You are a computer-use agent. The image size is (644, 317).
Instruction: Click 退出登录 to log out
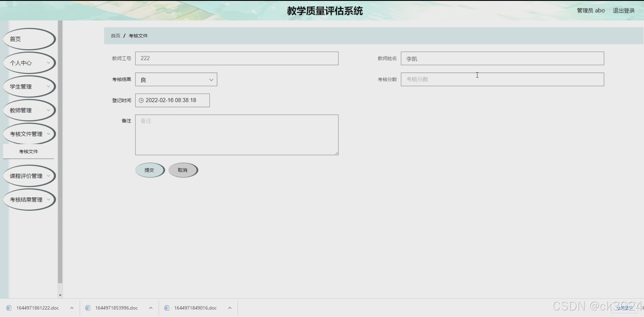click(x=623, y=10)
